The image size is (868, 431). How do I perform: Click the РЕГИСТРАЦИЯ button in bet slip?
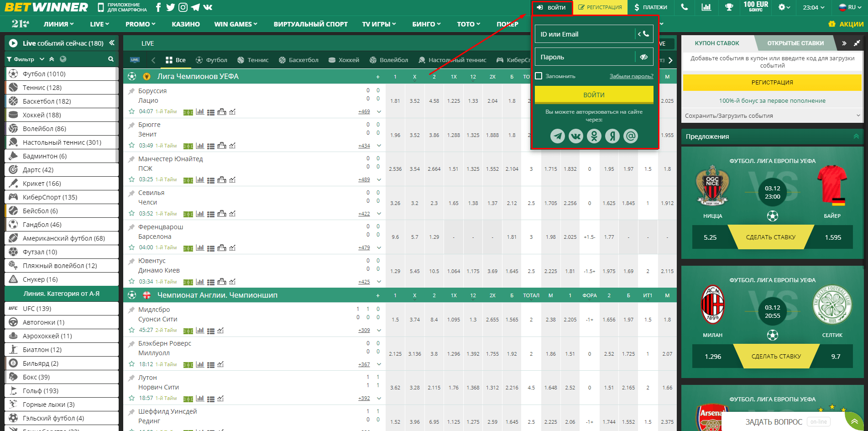pos(772,82)
